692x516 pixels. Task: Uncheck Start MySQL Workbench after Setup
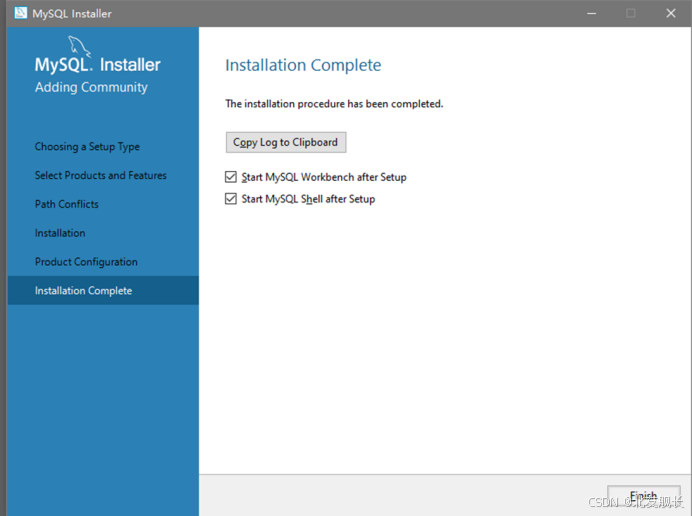231,177
